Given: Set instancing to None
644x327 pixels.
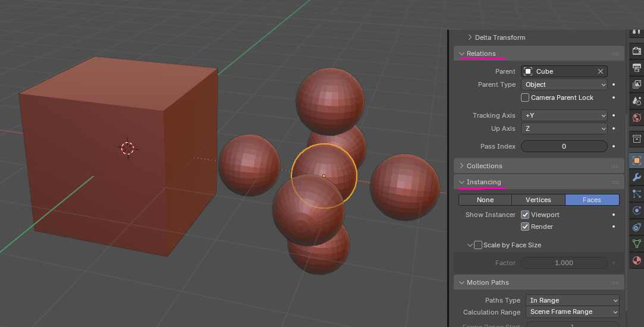Looking at the screenshot, I should point(485,200).
